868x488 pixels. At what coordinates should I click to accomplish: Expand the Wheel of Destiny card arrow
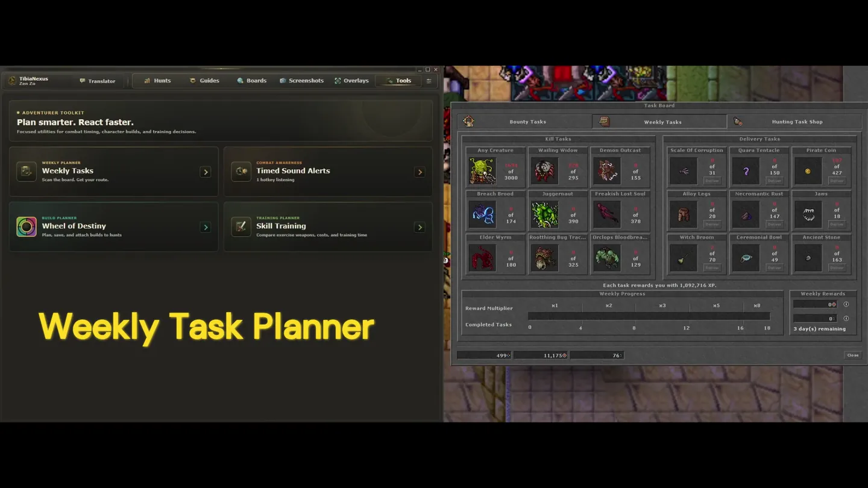tap(206, 227)
